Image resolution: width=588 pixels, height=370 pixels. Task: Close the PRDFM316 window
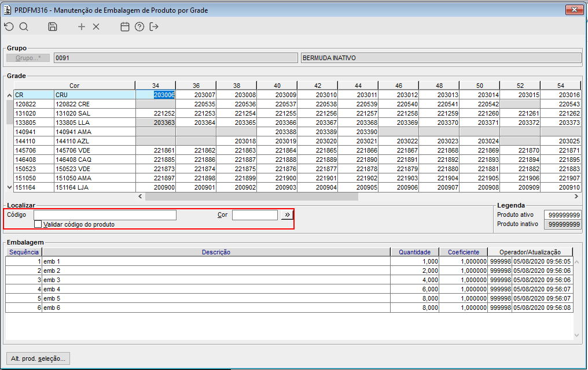[574, 10]
